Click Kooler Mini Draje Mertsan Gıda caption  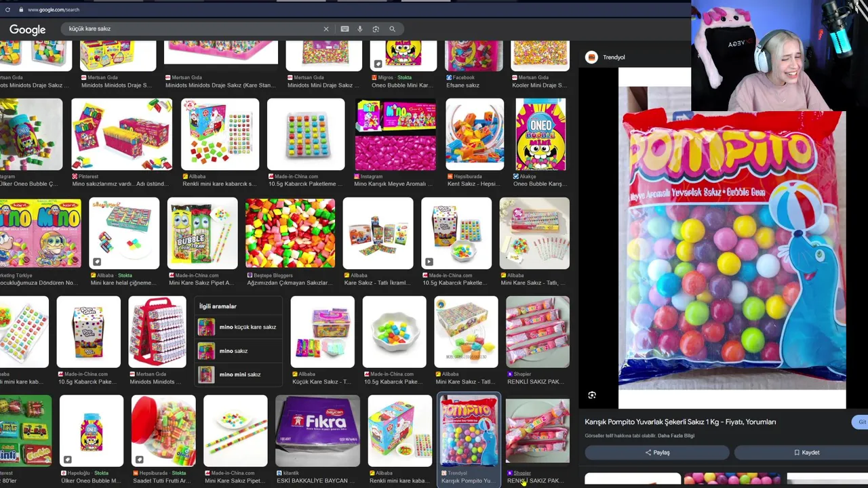point(540,85)
